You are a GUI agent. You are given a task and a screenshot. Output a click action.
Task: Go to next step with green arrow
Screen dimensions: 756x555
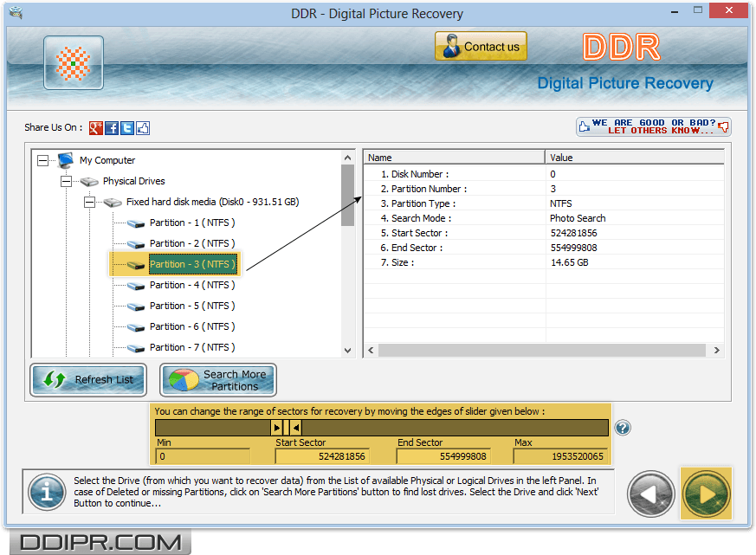(706, 494)
